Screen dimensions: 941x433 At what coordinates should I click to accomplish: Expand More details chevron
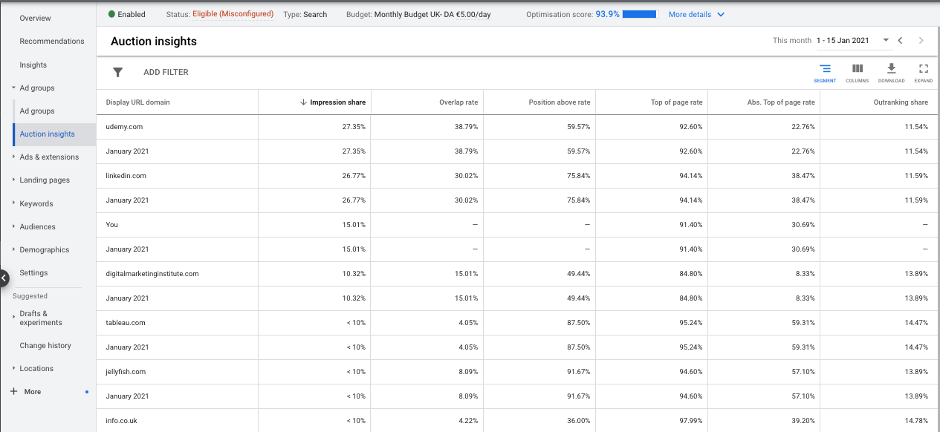coord(721,14)
